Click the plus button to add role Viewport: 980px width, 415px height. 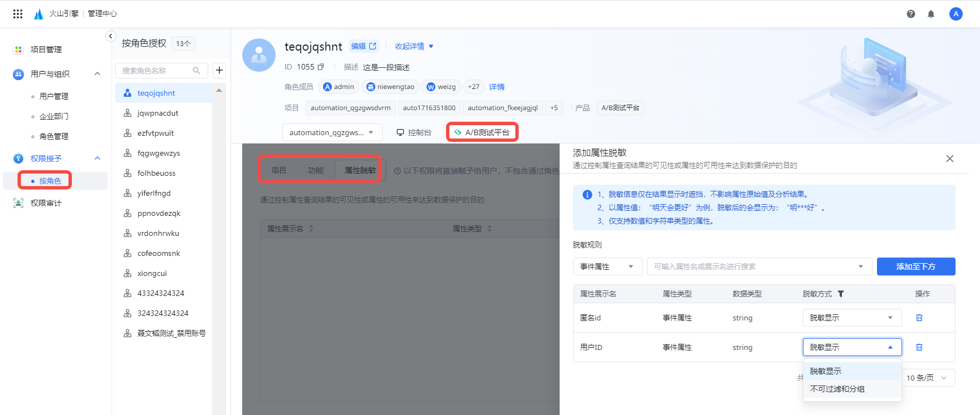pos(219,70)
